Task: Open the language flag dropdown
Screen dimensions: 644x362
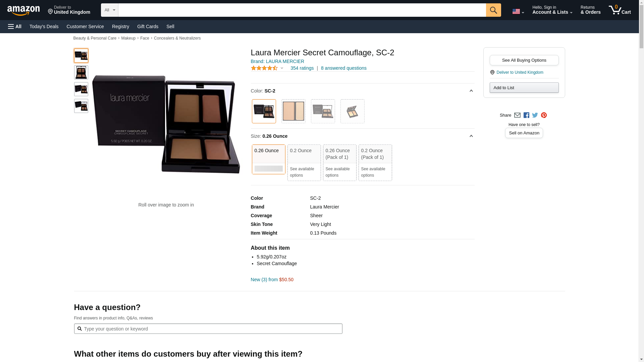Action: click(518, 11)
